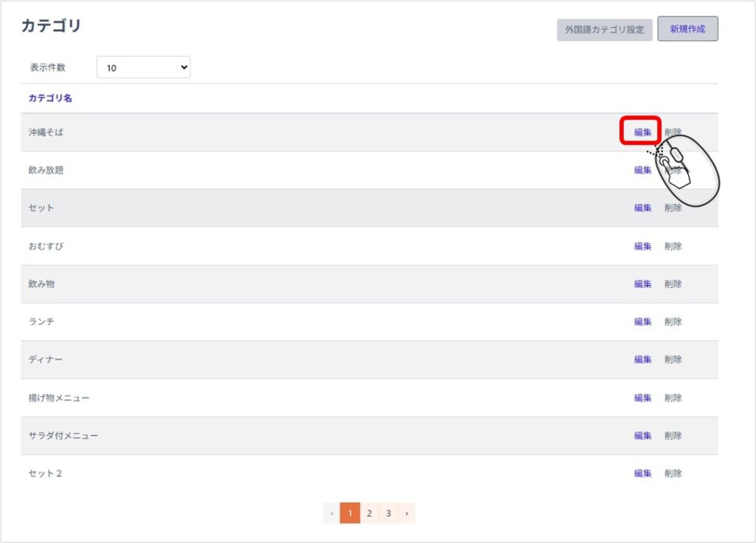Viewport: 756px width, 543px height.
Task: Edit the セット２ category
Action: point(642,473)
